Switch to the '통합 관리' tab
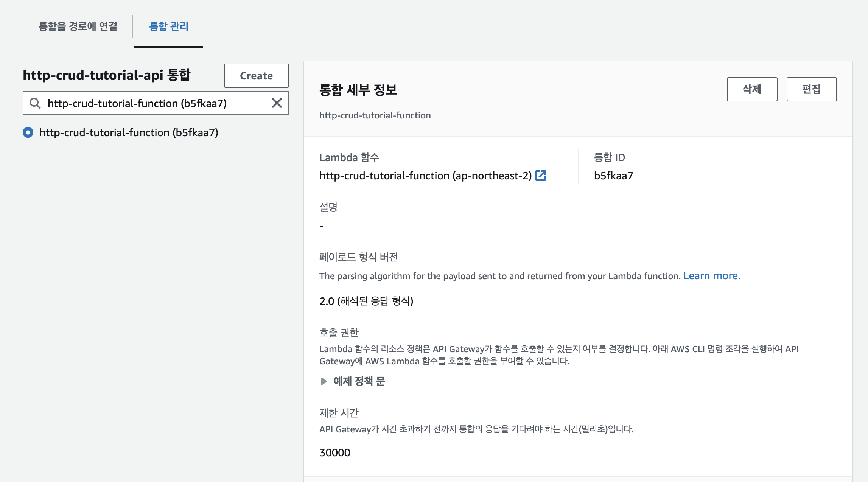The height and width of the screenshot is (482, 868). tap(169, 26)
